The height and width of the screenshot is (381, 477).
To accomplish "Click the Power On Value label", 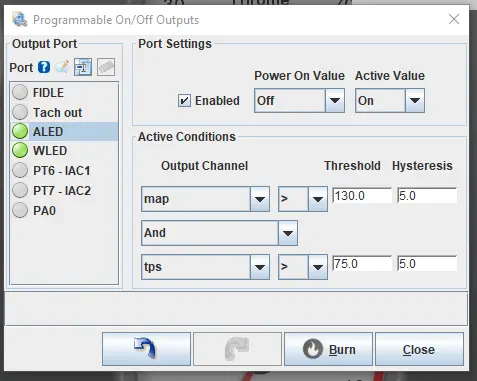I will pyautogui.click(x=299, y=76).
